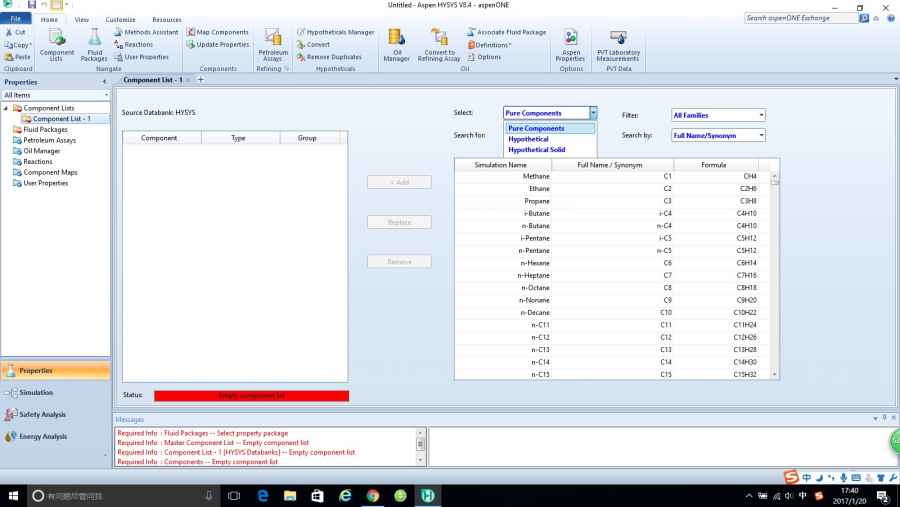This screenshot has width=900, height=507.
Task: Click Remove Duplicates
Action: [x=329, y=57]
